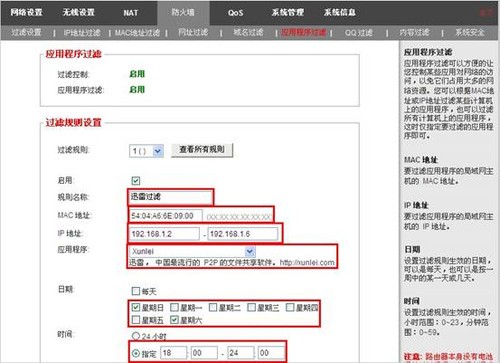Check the 星期三 checkbox
The width and height of the screenshot is (500, 363).
[x=251, y=307]
